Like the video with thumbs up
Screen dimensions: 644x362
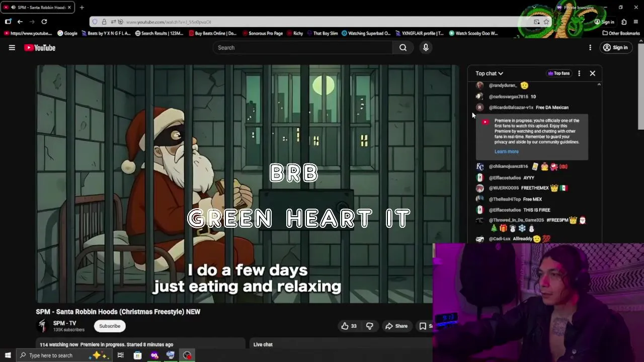[349, 326]
